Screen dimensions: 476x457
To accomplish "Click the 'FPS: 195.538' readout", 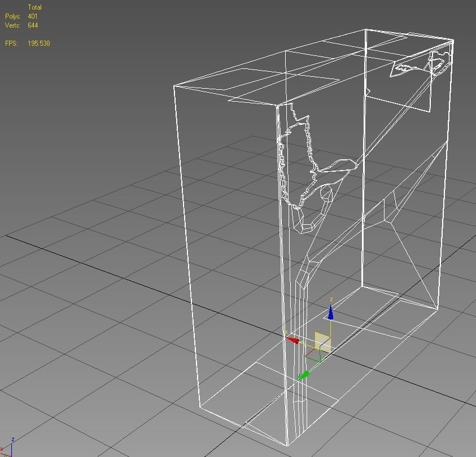I will click(x=27, y=43).
